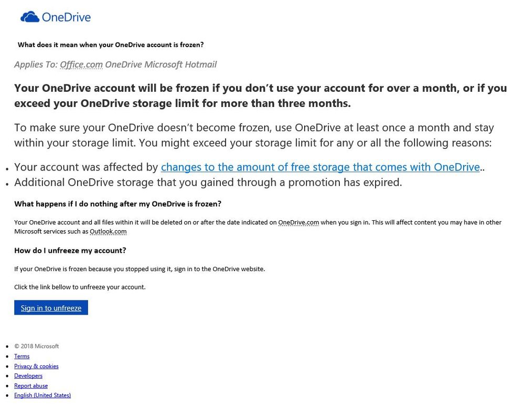The image size is (524, 420).
Task: Open the OneDrive.com link in the paragraph
Action: (x=298, y=222)
